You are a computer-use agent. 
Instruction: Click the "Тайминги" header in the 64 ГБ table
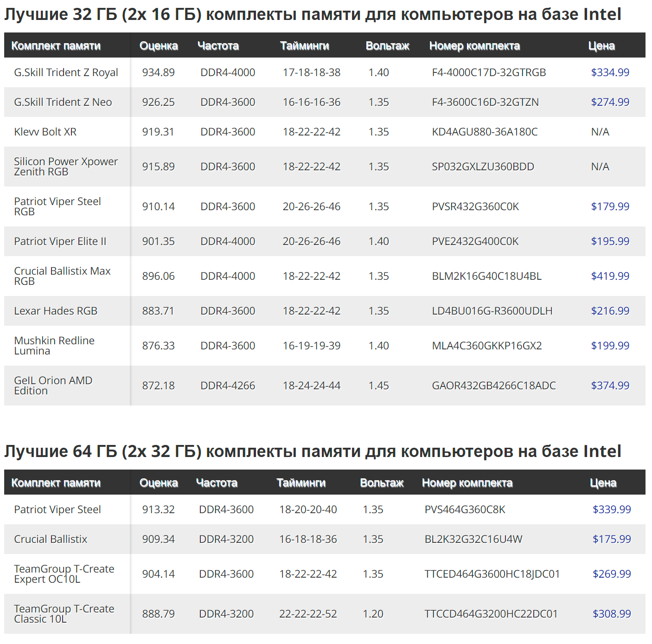coord(301,483)
